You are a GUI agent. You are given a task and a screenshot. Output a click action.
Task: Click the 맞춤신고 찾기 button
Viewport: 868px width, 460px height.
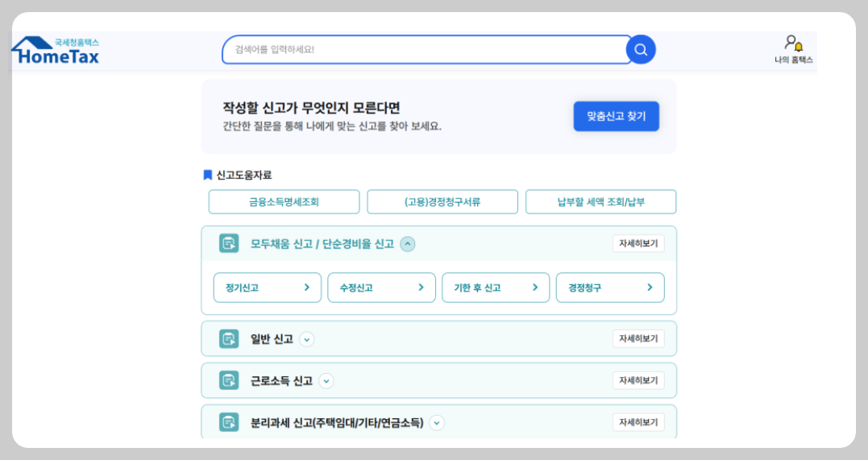point(616,116)
